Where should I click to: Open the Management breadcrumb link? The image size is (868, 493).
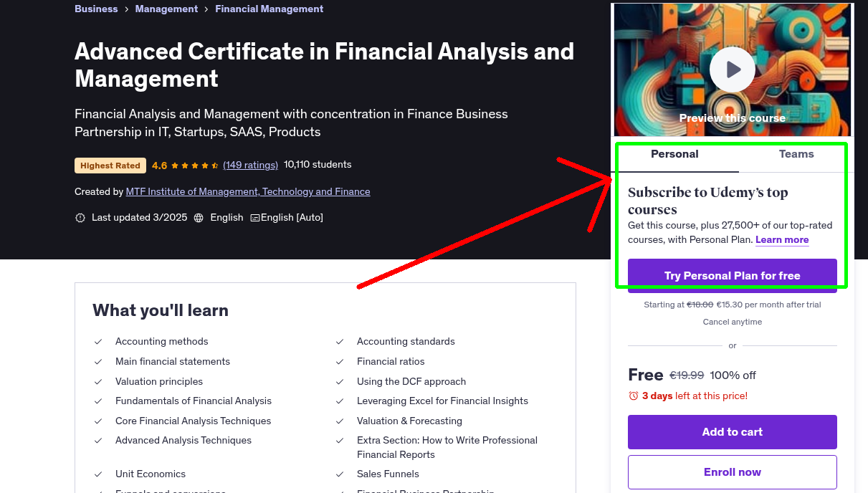166,9
